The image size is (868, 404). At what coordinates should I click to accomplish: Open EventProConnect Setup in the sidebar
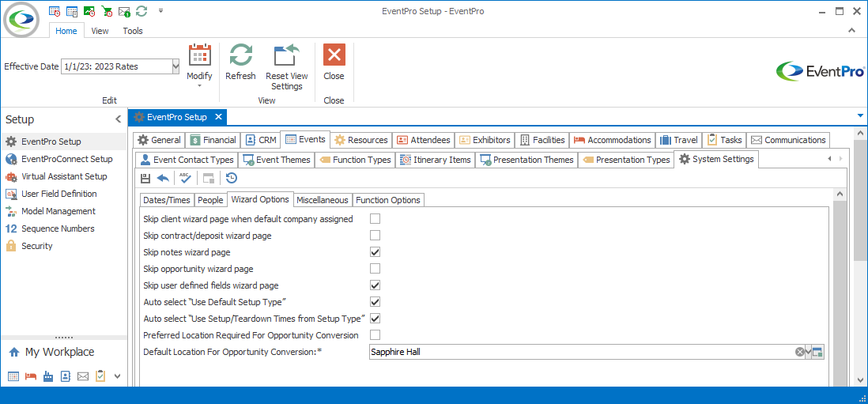pos(64,159)
